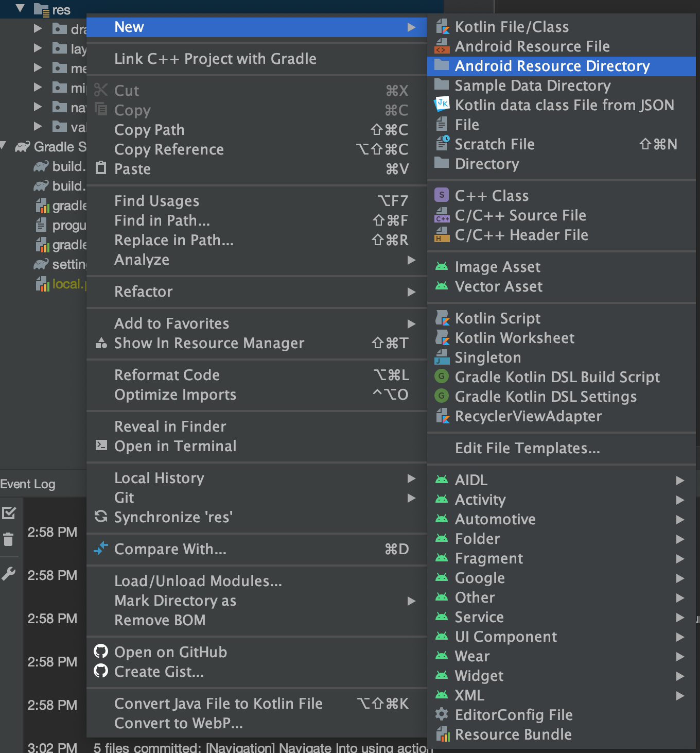This screenshot has width=700, height=753.
Task: Click the Image Asset Android icon
Action: (x=442, y=267)
